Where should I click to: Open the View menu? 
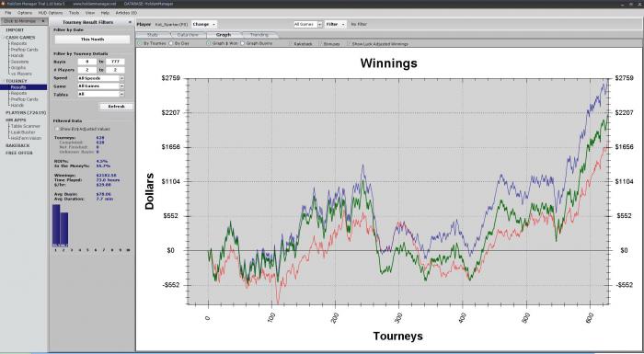[90, 13]
